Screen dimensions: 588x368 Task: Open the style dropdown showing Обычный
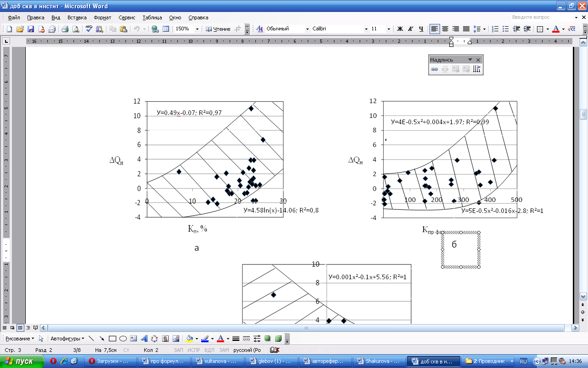coord(307,29)
